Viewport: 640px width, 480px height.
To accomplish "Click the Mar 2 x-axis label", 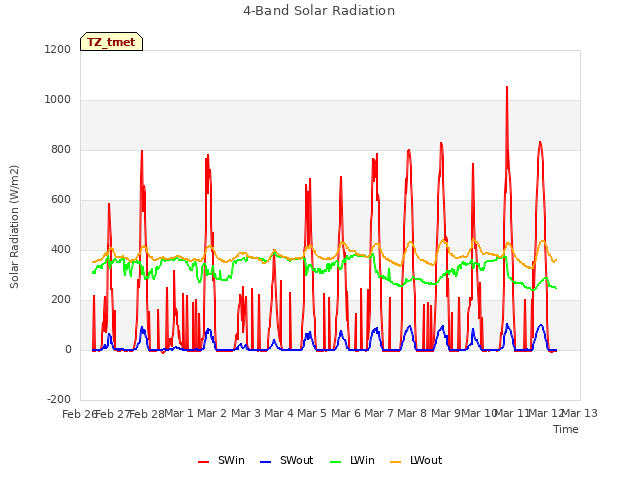I will pyautogui.click(x=212, y=413).
